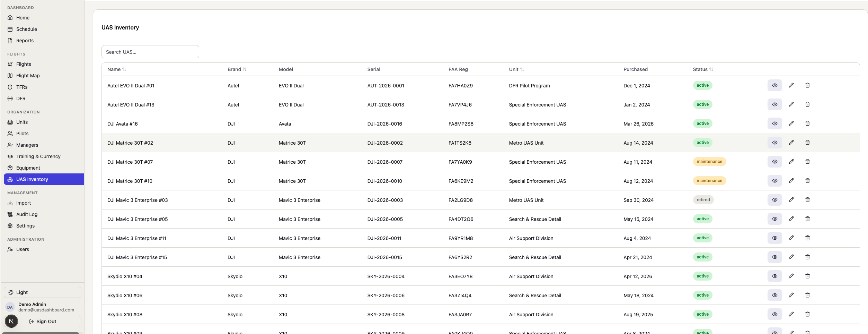Click demo@uasdashboard.com email text
Image resolution: width=868 pixels, height=334 pixels.
coord(46,310)
